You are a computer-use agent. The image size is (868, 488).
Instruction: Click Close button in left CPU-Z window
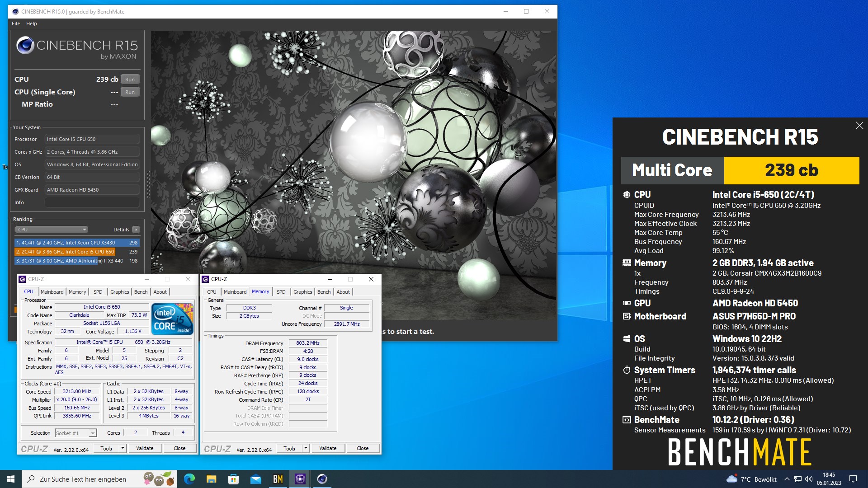click(179, 448)
